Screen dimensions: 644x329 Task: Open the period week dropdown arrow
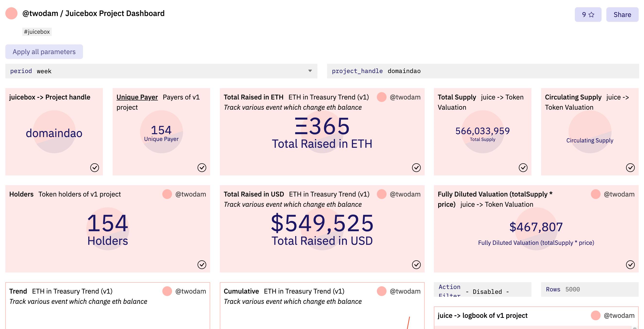click(310, 71)
